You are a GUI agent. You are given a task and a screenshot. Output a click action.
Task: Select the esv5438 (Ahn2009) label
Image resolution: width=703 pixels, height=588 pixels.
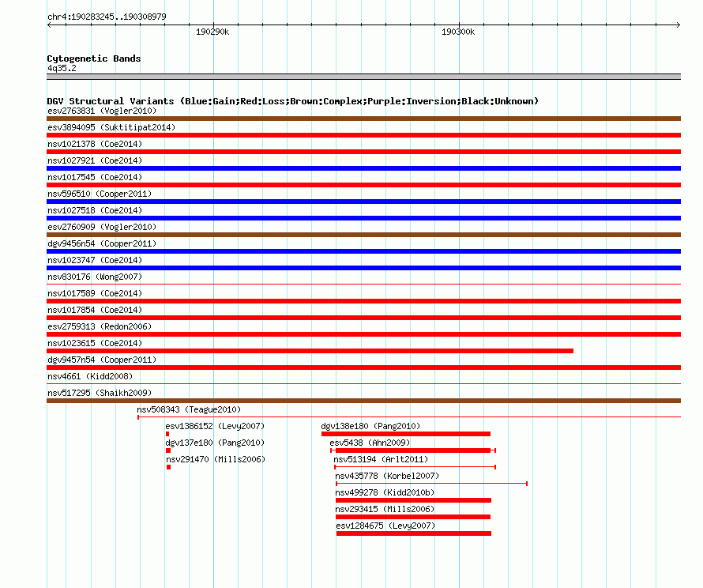370,443
